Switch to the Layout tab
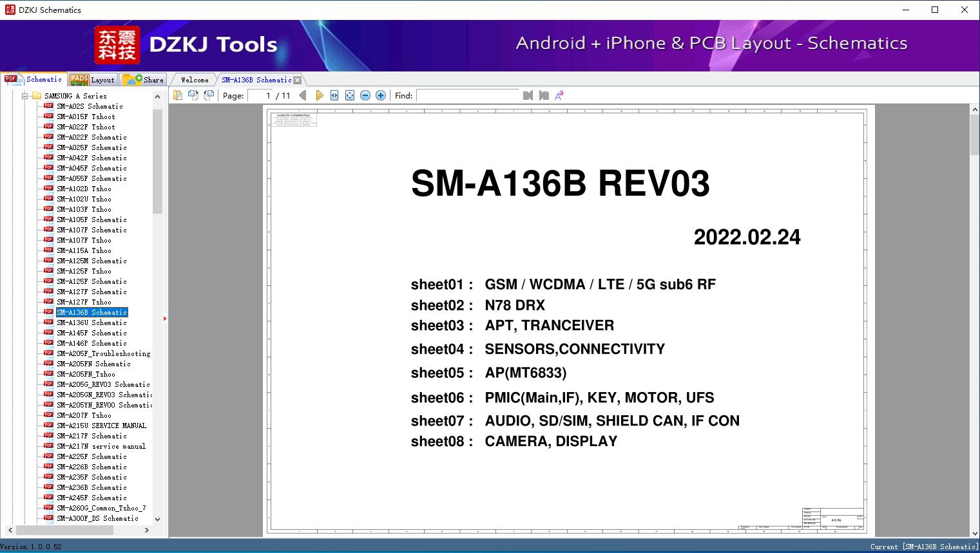Screen dimensions: 980x553 point(92,80)
